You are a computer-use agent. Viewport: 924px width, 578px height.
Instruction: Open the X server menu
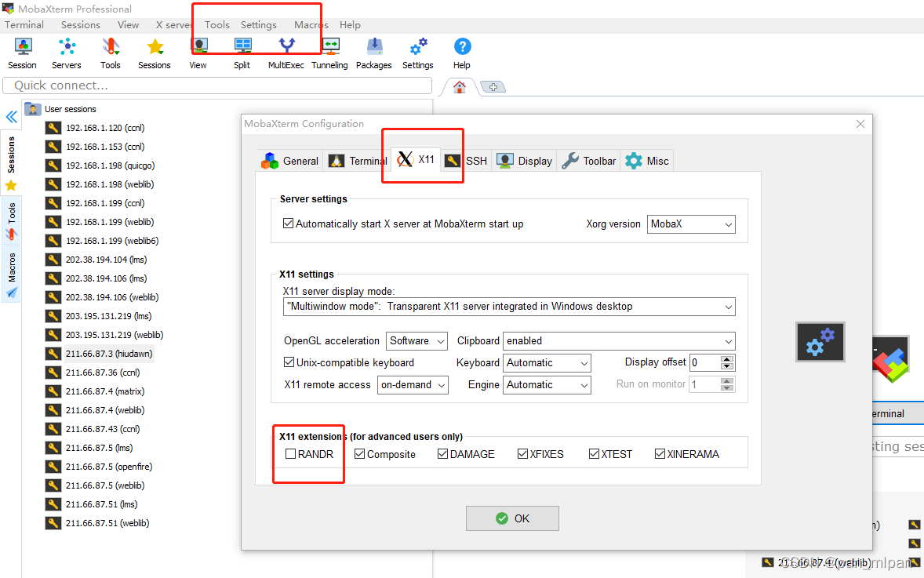[x=174, y=25]
